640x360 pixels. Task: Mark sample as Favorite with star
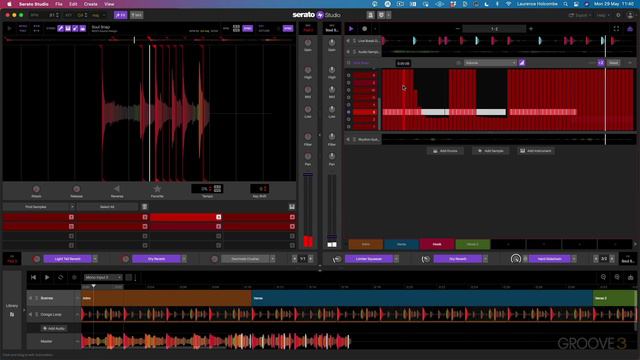point(157,189)
